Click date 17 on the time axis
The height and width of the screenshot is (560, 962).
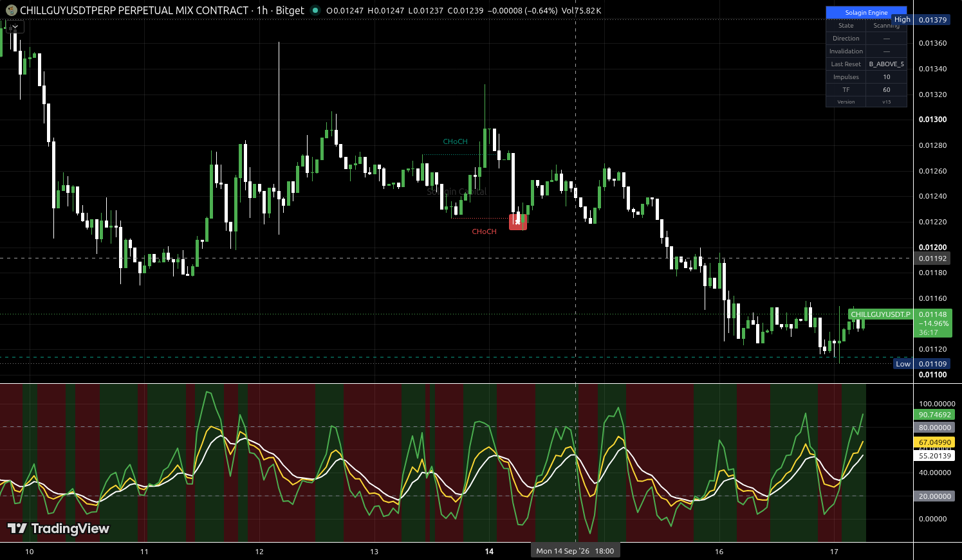[x=835, y=552]
